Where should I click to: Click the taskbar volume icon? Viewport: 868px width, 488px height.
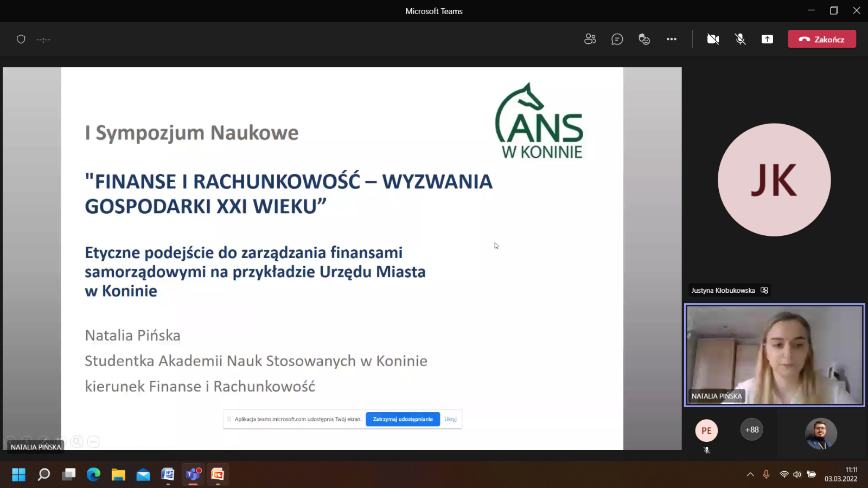point(797,474)
